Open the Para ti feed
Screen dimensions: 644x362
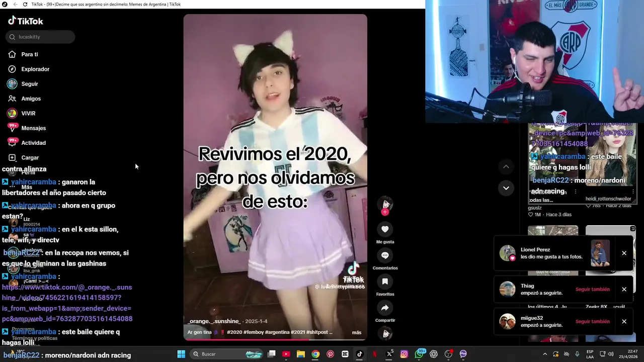pyautogui.click(x=24, y=54)
